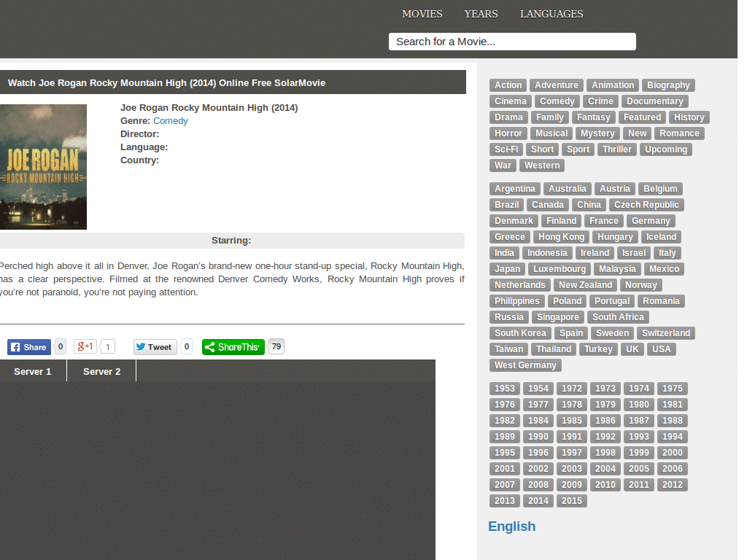Screen dimensions: 747x560
Task: Select the Crime genre tag
Action: coord(600,101)
